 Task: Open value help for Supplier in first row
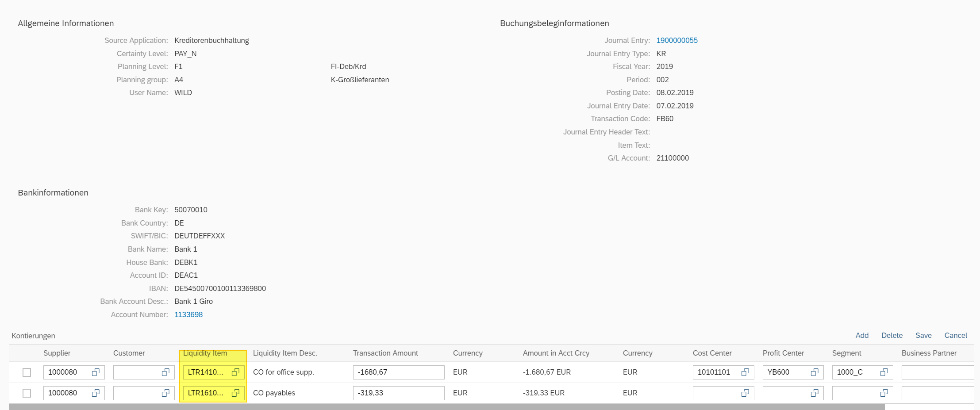[96, 372]
